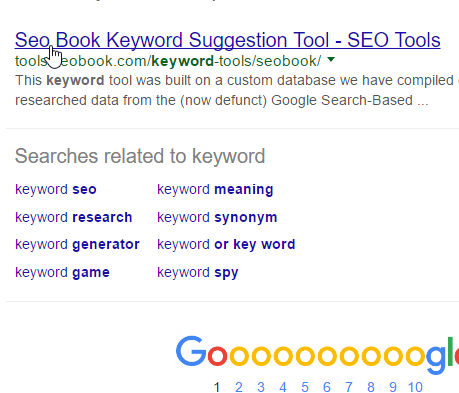The width and height of the screenshot is (459, 393).
Task: Go to results page 3
Action: (x=261, y=387)
